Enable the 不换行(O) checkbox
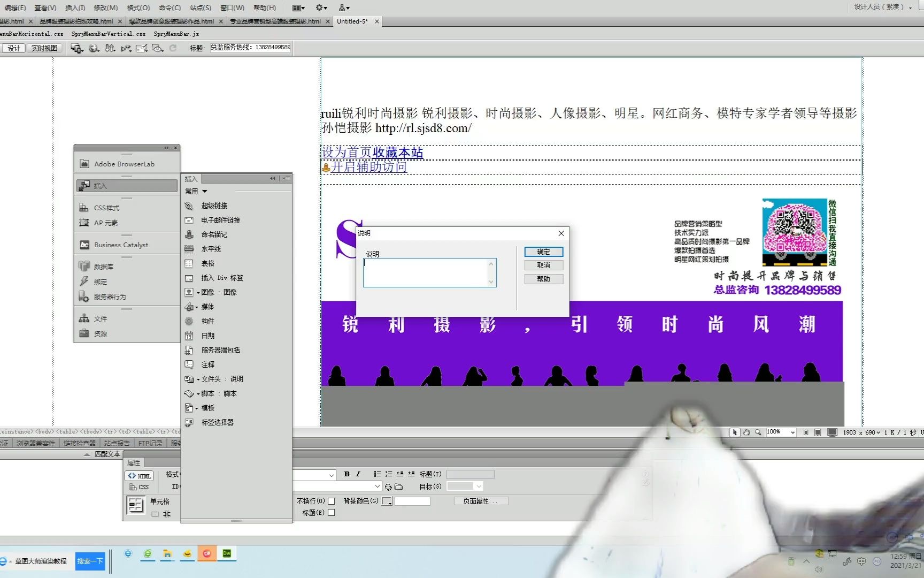Screen dimensions: 924x578 (331, 501)
